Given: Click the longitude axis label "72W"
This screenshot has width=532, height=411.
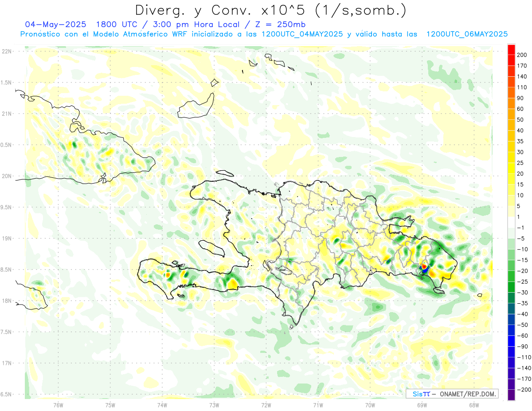Looking at the screenshot, I should pyautogui.click(x=266, y=405).
